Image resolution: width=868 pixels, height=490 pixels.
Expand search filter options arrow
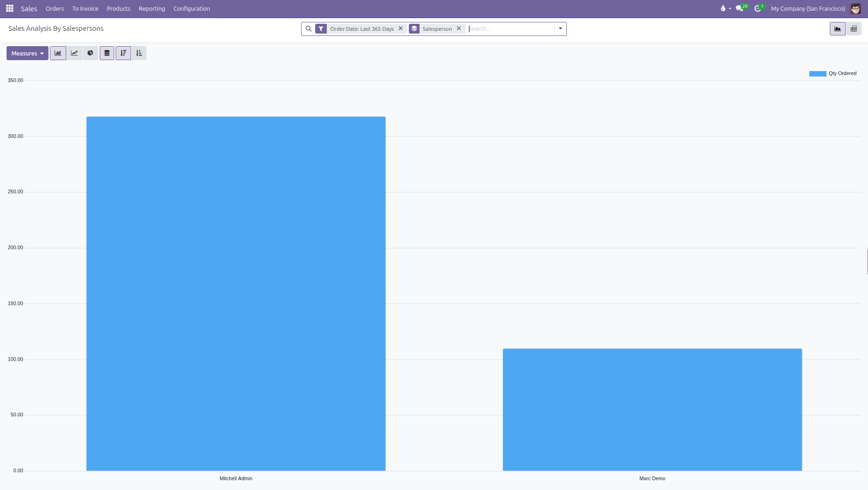pyautogui.click(x=560, y=29)
